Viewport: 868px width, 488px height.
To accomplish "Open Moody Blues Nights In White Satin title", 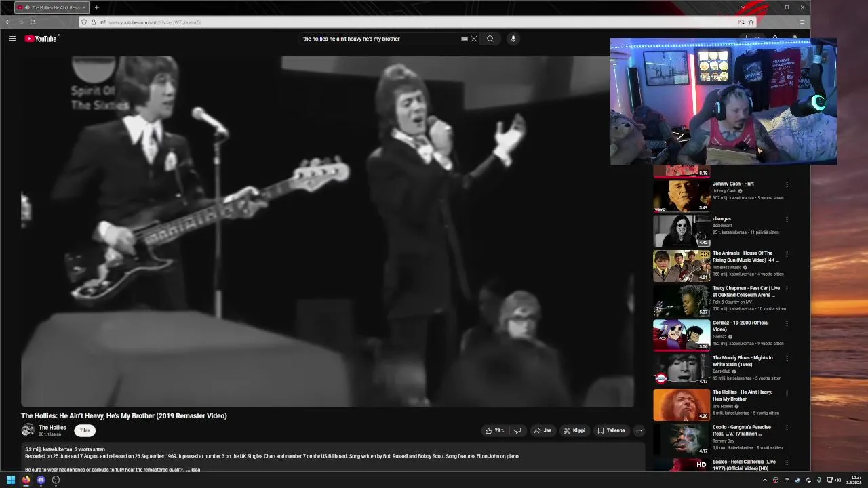I will 743,361.
